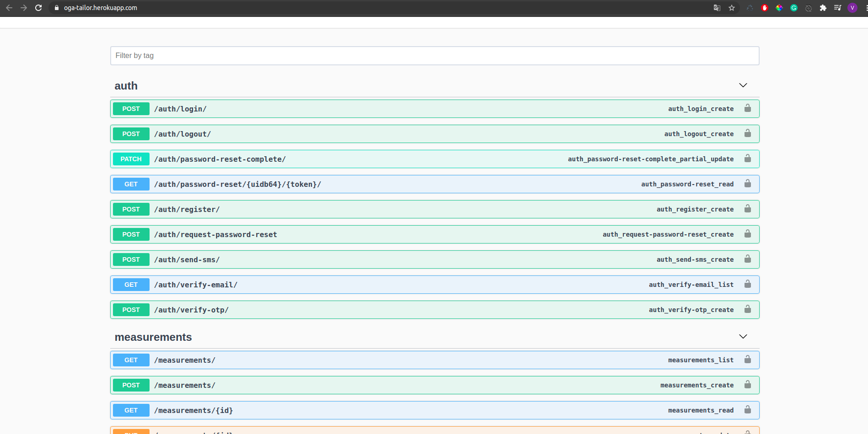Image resolution: width=868 pixels, height=434 pixels.
Task: Click the measurements_read operation id
Action: click(701, 410)
